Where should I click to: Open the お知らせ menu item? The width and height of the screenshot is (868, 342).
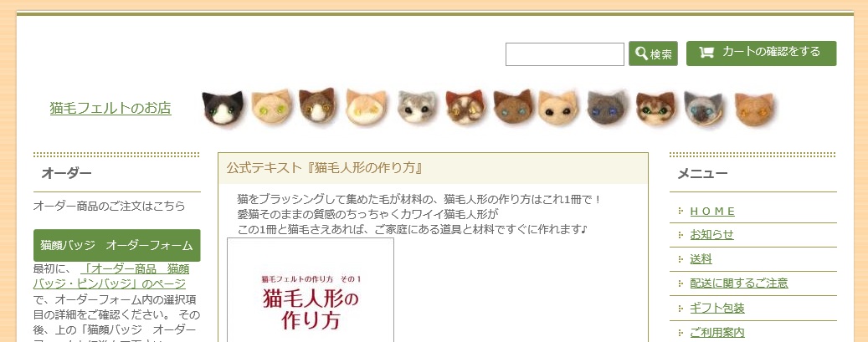(711, 235)
